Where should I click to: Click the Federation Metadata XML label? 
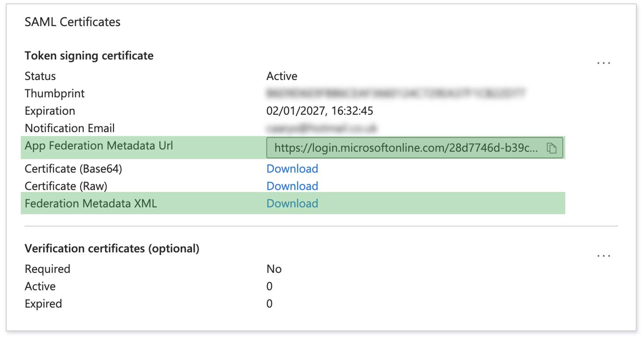coord(91,203)
